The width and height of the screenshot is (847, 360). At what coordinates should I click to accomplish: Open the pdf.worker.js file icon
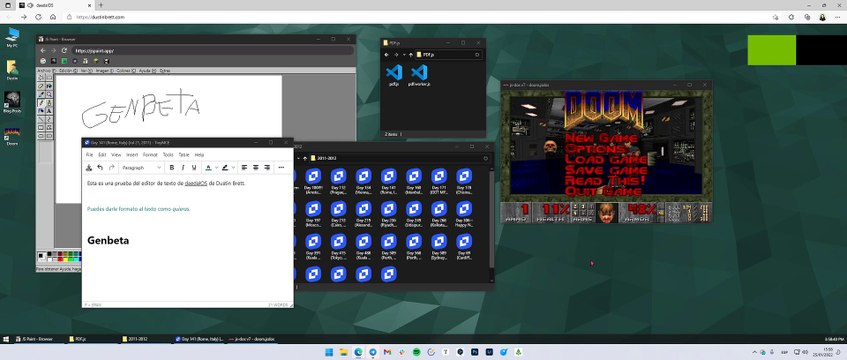419,75
